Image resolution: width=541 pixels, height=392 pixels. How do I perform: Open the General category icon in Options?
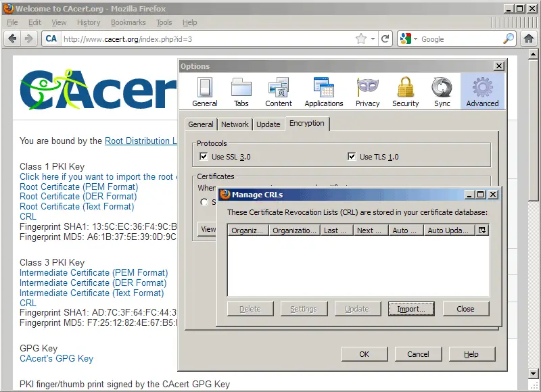tap(205, 92)
